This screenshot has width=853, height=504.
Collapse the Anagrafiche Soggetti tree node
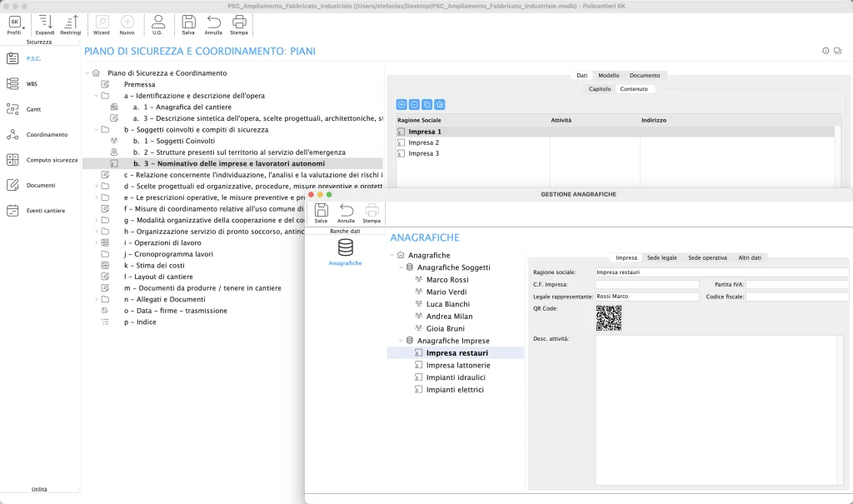point(400,267)
